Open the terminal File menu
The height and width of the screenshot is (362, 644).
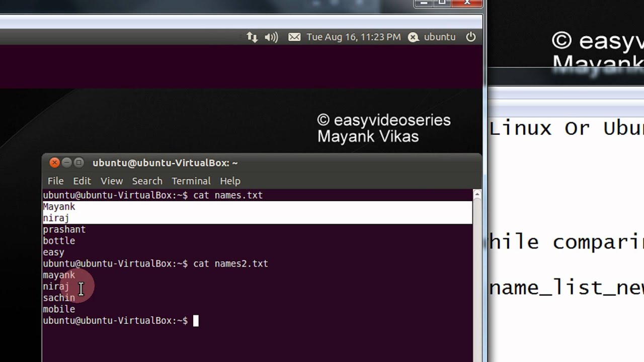(55, 180)
